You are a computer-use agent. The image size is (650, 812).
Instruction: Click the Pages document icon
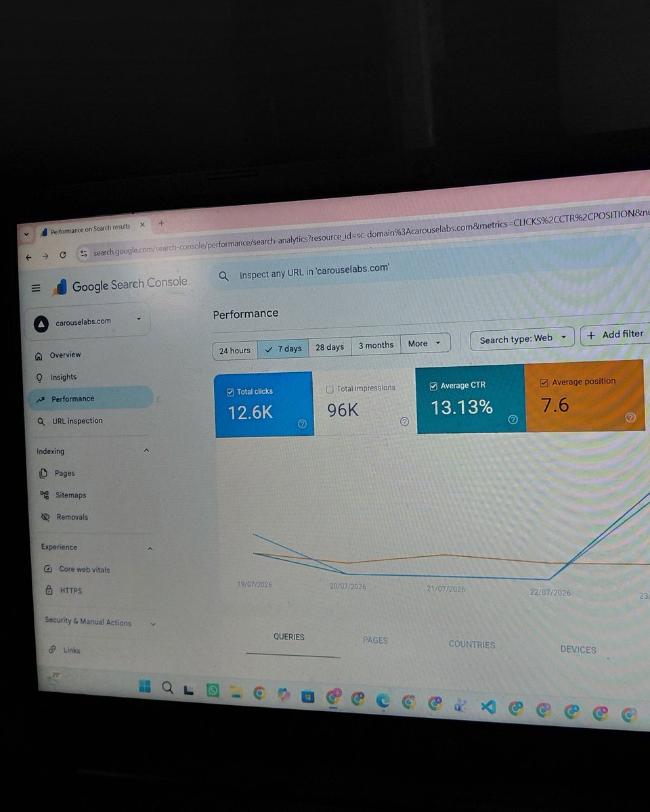pyautogui.click(x=44, y=473)
